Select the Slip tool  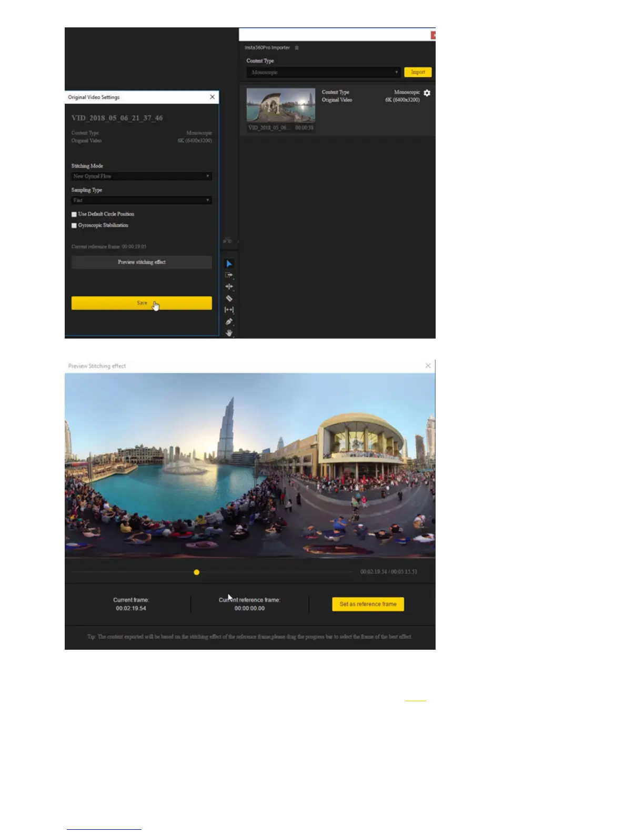[229, 310]
